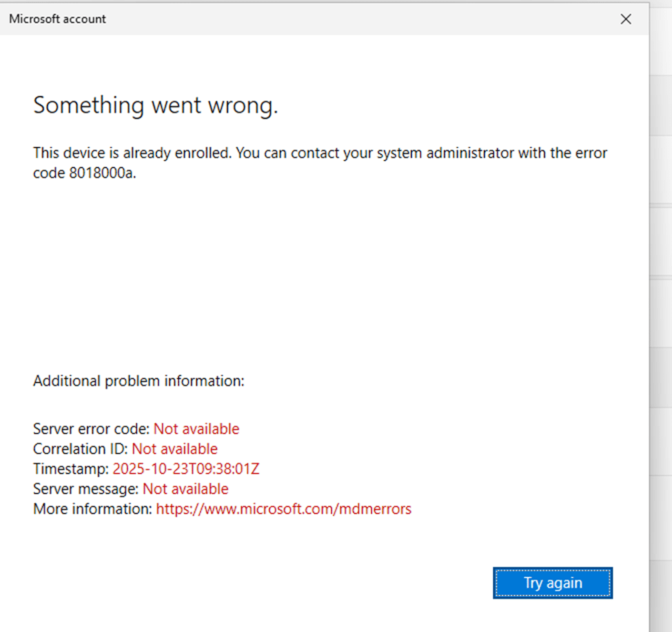Image resolution: width=672 pixels, height=632 pixels.
Task: Click the Server error code 'Not available' value
Action: tap(196, 429)
